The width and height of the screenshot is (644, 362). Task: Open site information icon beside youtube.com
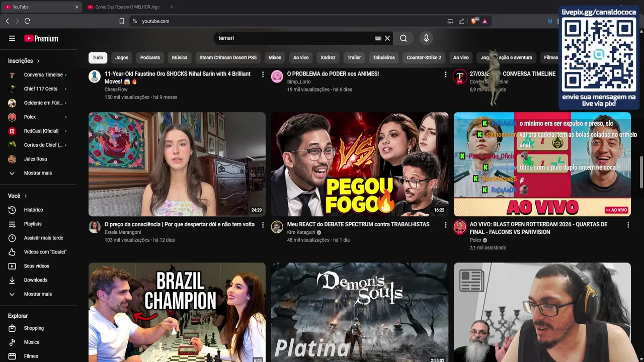tap(134, 21)
